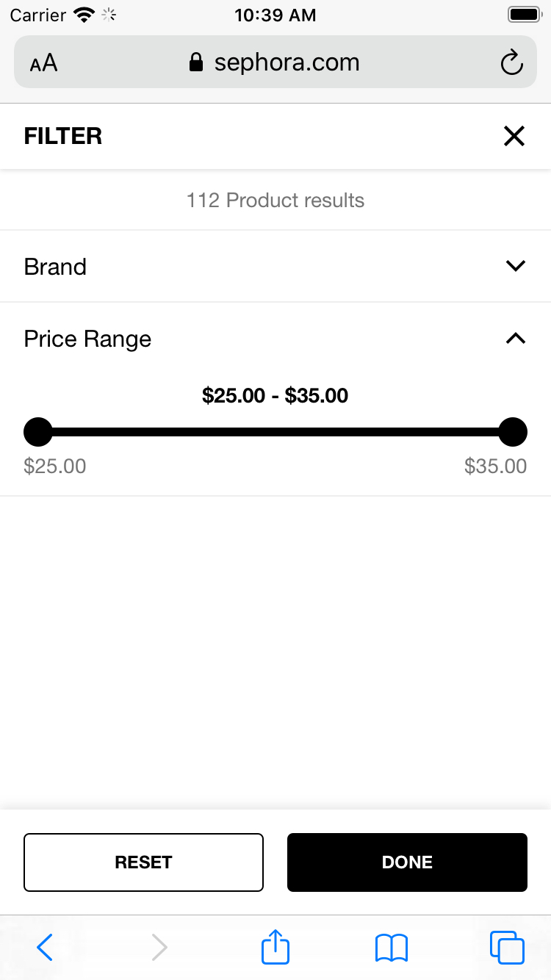
Task: Click the maximum price slider handle
Action: (513, 432)
